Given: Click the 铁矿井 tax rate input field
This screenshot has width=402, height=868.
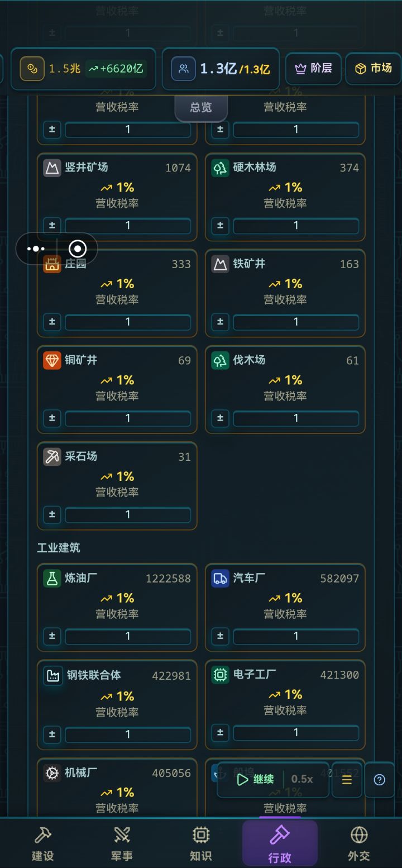Looking at the screenshot, I should tap(296, 322).
